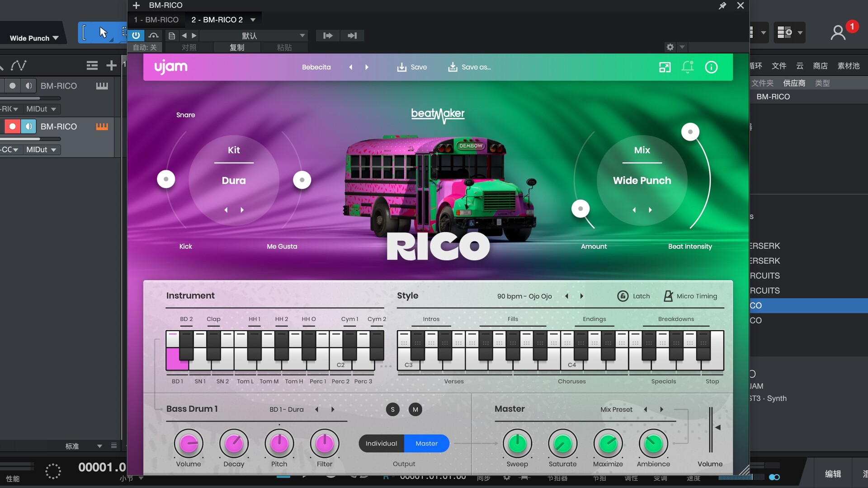
Task: Open the 文件 files tab in browser
Action: (779, 66)
